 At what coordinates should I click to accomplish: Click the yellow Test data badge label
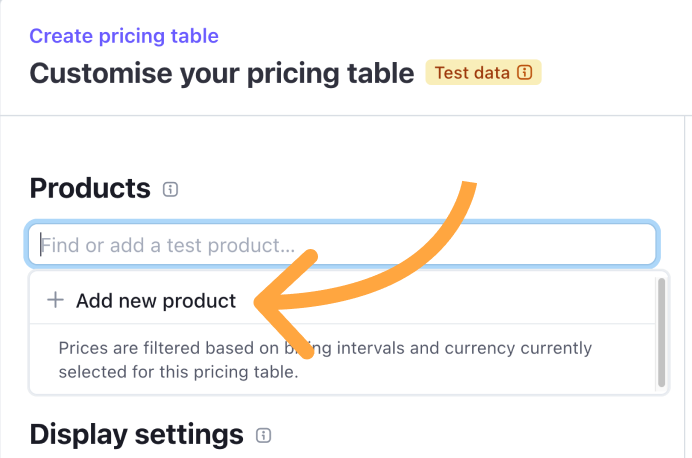(474, 73)
